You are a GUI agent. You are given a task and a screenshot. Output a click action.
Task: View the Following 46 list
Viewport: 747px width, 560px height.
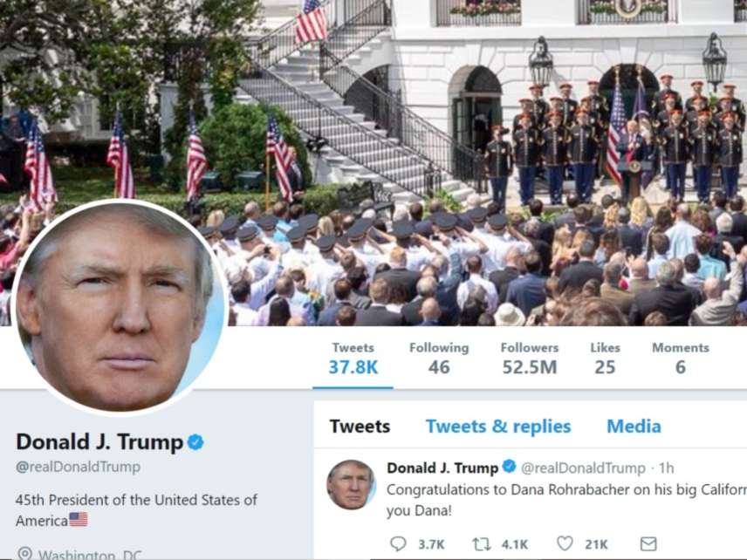(x=439, y=359)
